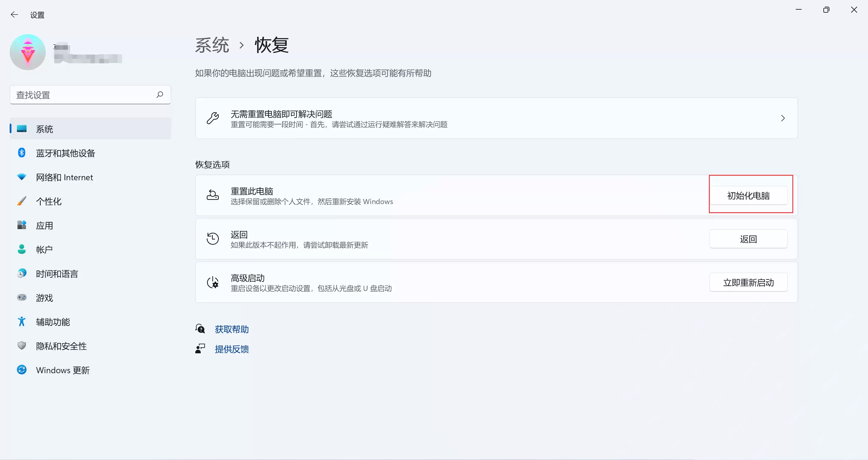
Task: Click the 高级启动 title text
Action: (248, 278)
